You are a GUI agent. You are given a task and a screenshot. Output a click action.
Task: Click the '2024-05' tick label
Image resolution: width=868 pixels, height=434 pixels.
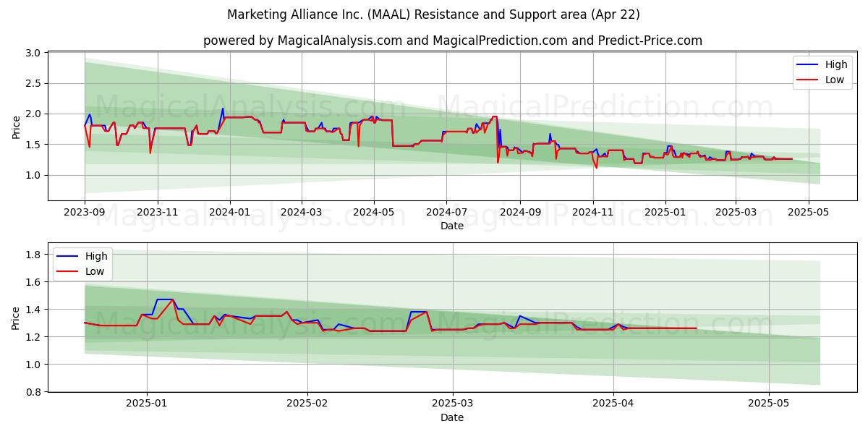374,212
